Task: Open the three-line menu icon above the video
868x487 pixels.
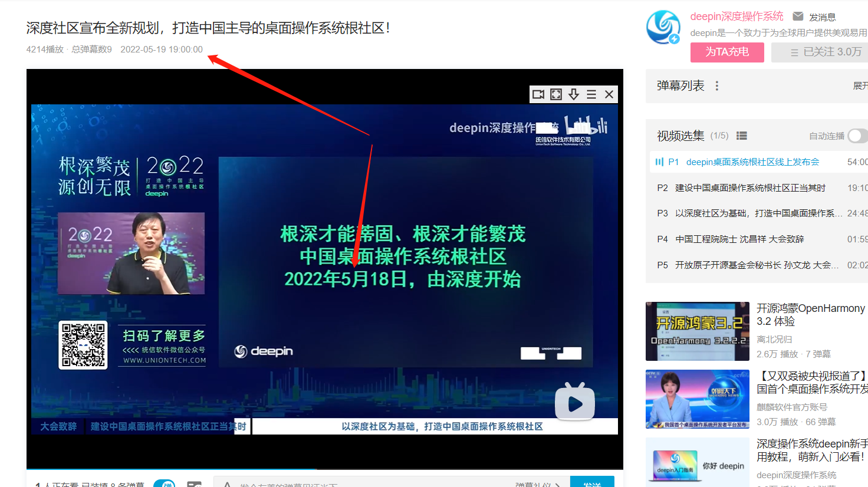Action: 591,94
